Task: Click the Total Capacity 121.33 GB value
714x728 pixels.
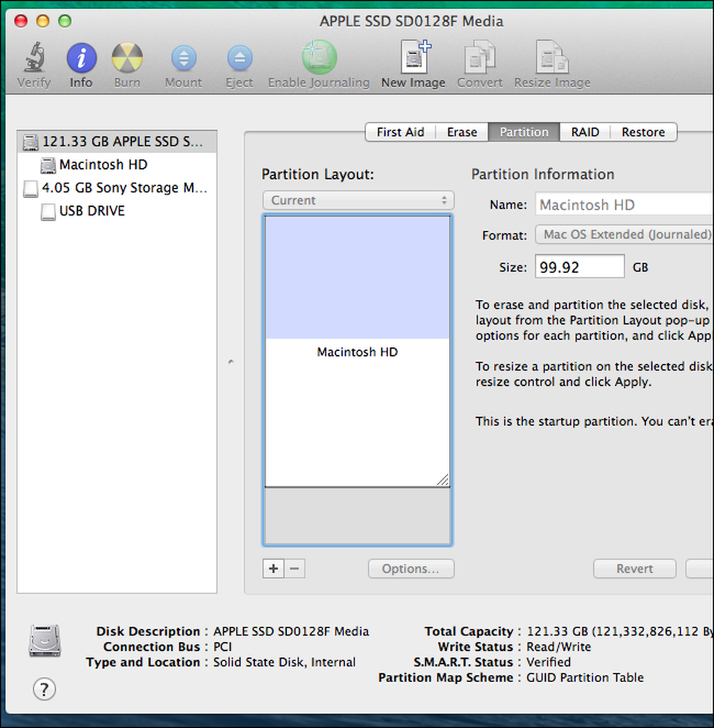Action: 620,631
